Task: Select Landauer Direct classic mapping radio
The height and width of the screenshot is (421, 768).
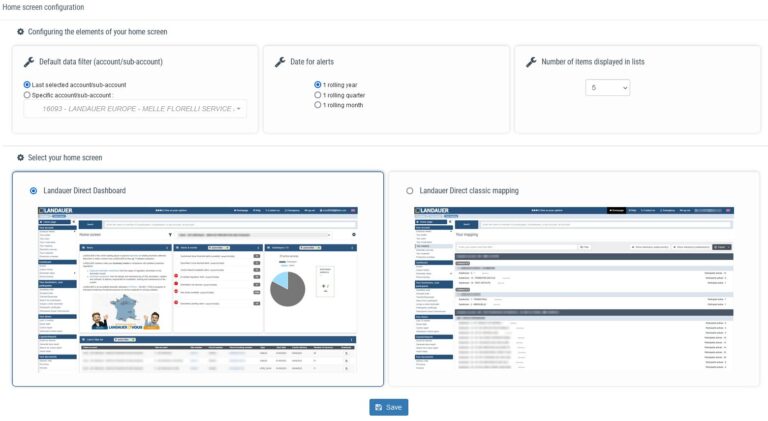Action: coord(409,191)
